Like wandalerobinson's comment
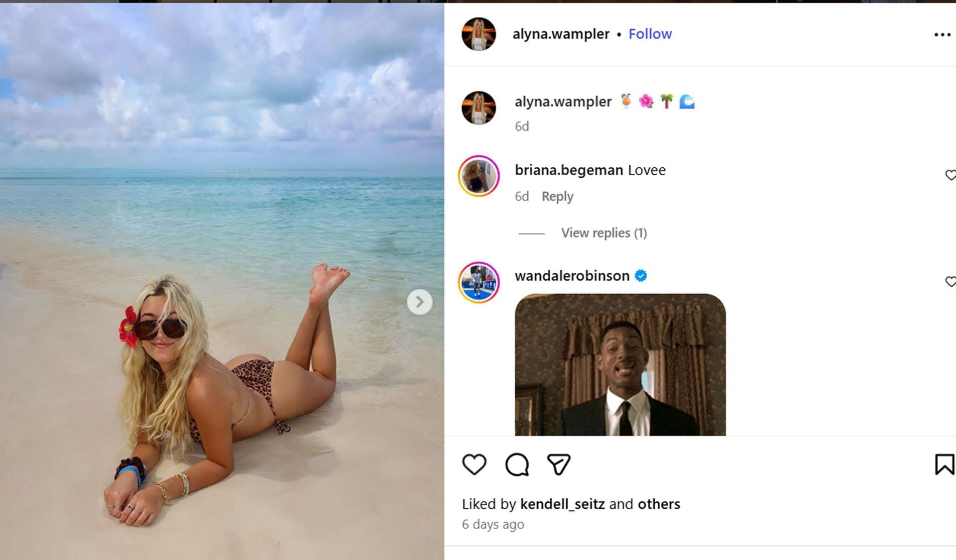Image resolution: width=956 pixels, height=560 pixels. click(x=950, y=282)
